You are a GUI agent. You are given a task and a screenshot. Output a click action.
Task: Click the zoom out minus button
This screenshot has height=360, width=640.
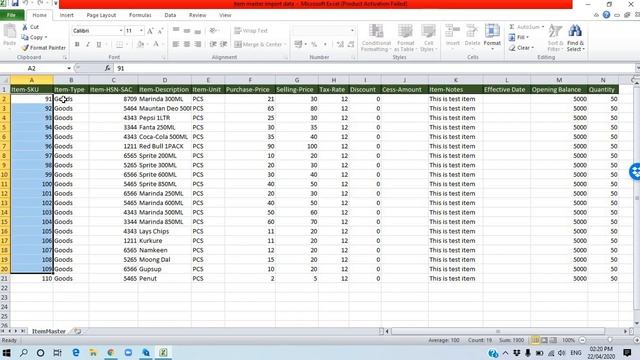click(x=582, y=340)
